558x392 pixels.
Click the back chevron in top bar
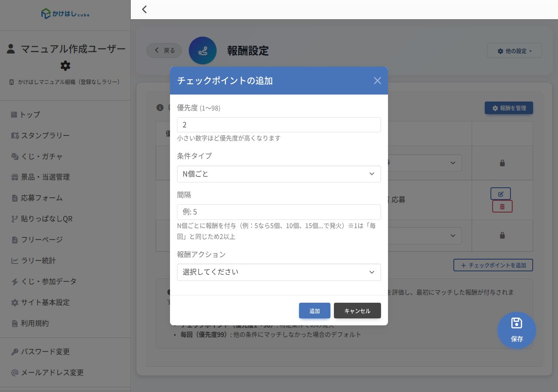144,9
